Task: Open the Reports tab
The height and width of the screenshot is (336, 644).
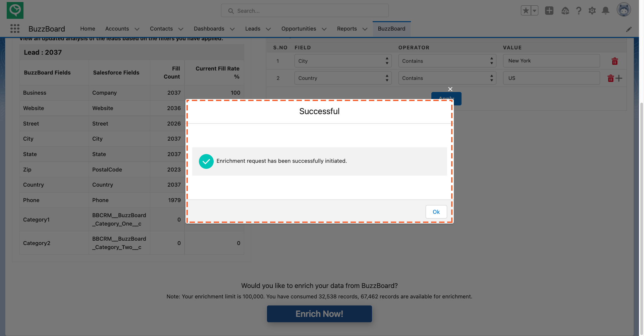Action: (347, 29)
